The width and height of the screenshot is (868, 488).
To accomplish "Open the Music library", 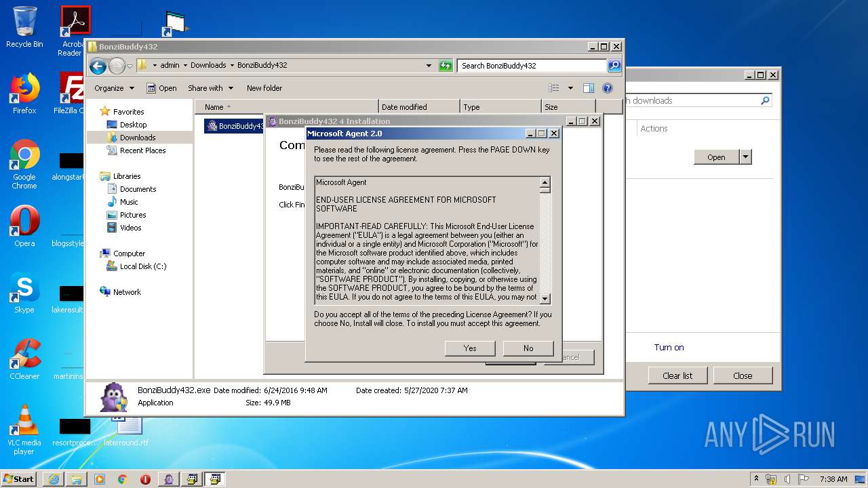I will pos(123,202).
